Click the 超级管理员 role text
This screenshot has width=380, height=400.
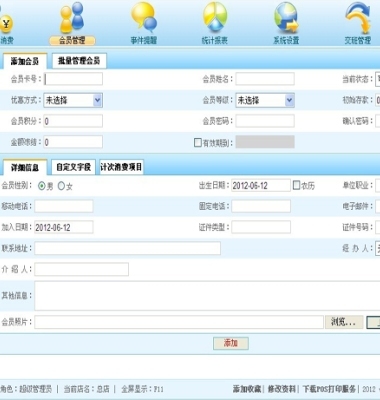(35, 389)
